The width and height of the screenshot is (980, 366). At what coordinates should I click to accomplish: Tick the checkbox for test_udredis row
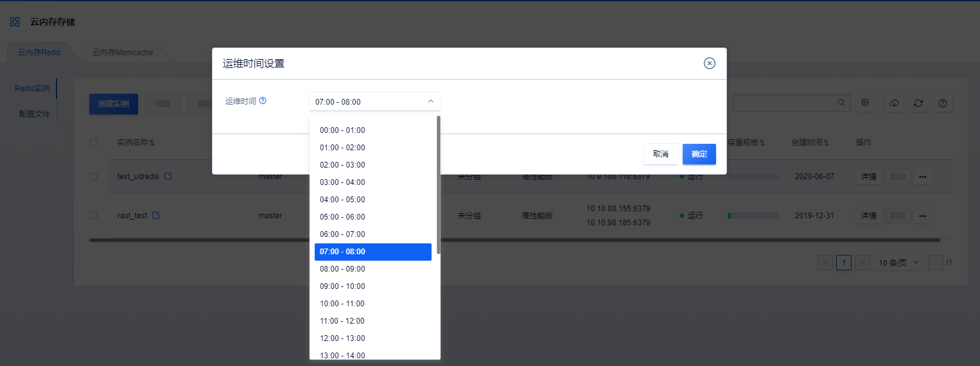94,176
